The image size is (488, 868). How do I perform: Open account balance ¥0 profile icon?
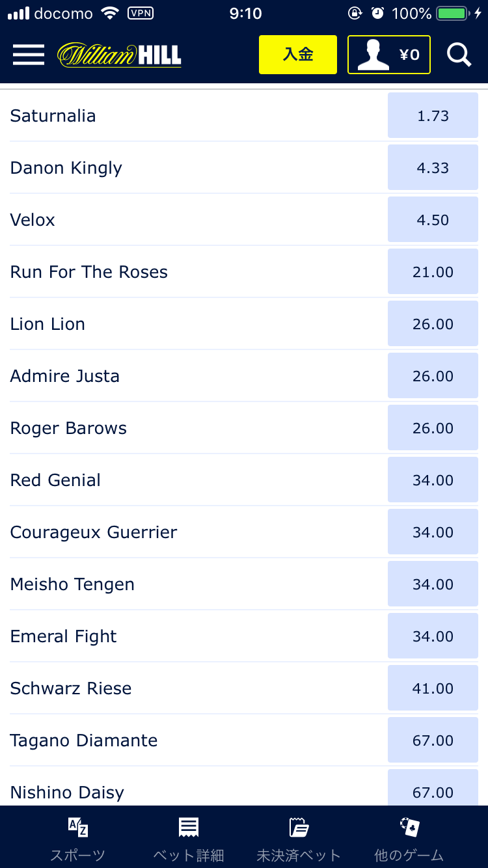(x=389, y=55)
